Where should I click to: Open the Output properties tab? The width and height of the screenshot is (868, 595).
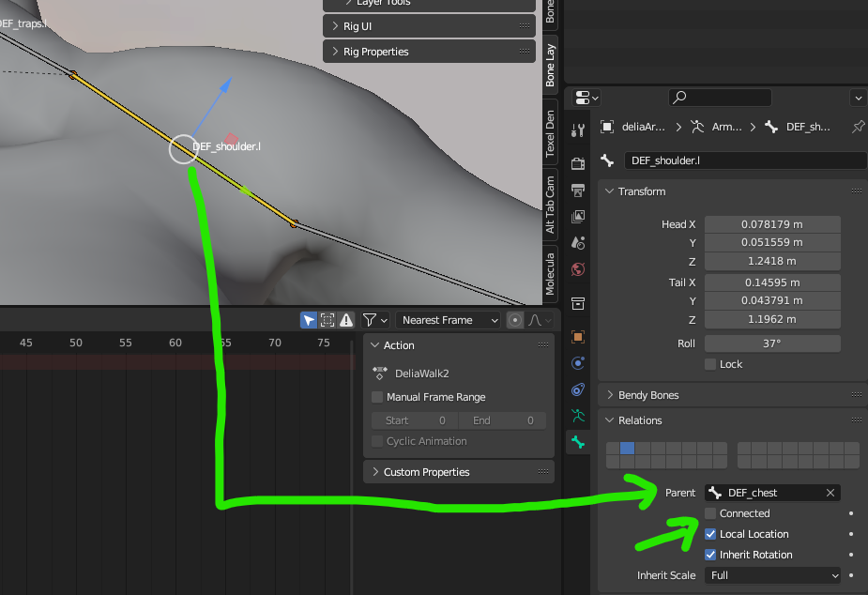click(x=578, y=190)
